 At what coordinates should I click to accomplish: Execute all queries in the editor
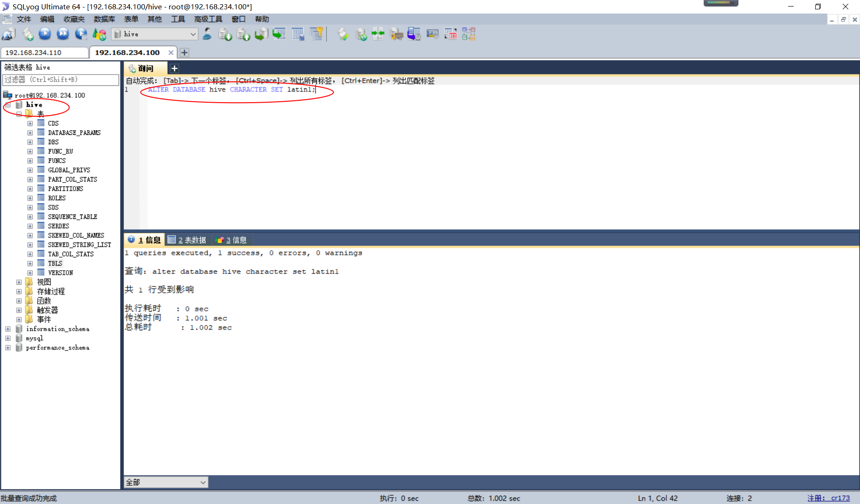[x=63, y=34]
